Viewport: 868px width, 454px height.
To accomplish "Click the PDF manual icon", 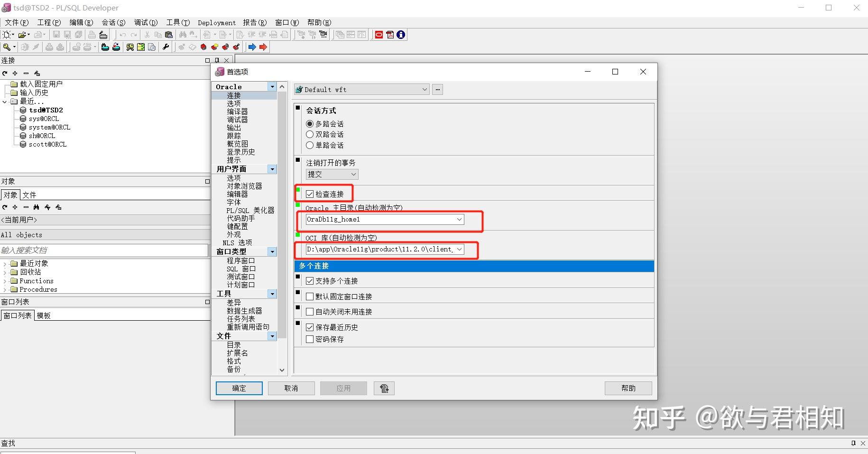I will click(390, 35).
